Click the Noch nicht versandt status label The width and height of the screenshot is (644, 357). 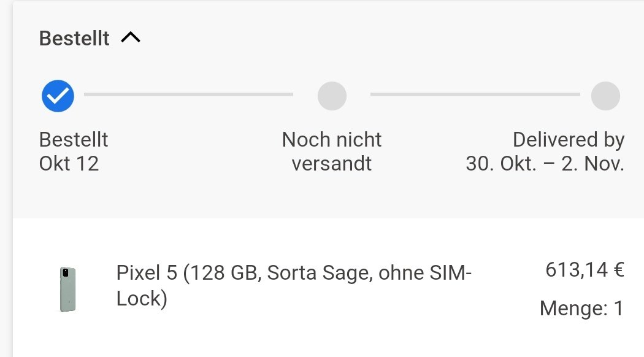pos(332,152)
